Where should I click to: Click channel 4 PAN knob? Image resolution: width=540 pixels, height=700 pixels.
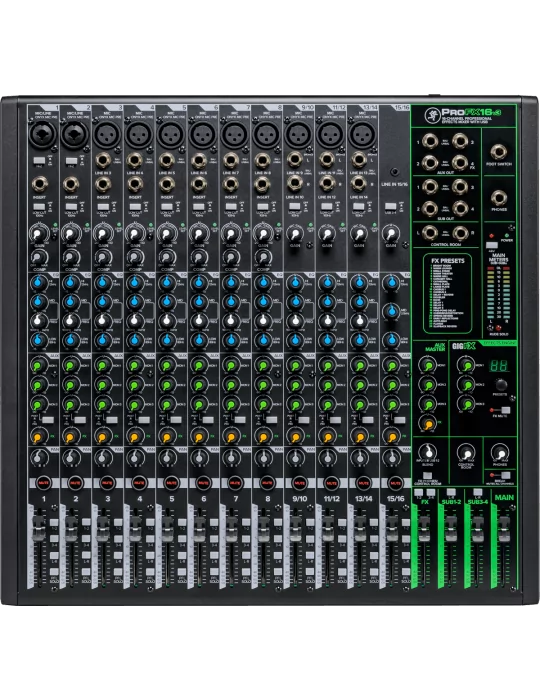click(x=135, y=457)
